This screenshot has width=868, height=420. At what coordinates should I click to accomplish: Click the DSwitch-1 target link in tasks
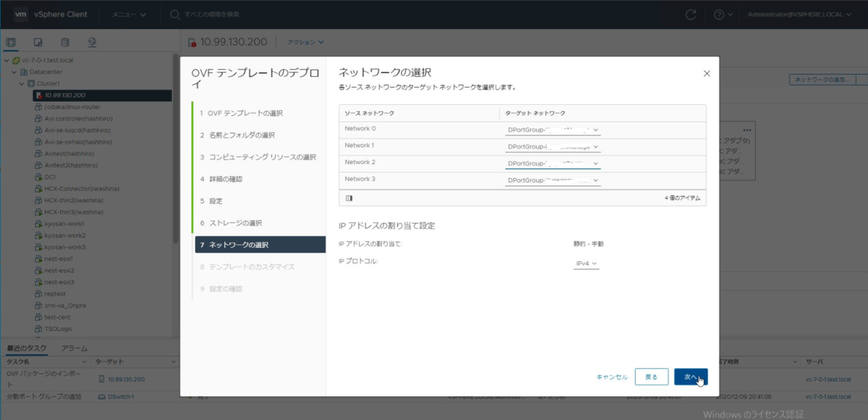(122, 396)
